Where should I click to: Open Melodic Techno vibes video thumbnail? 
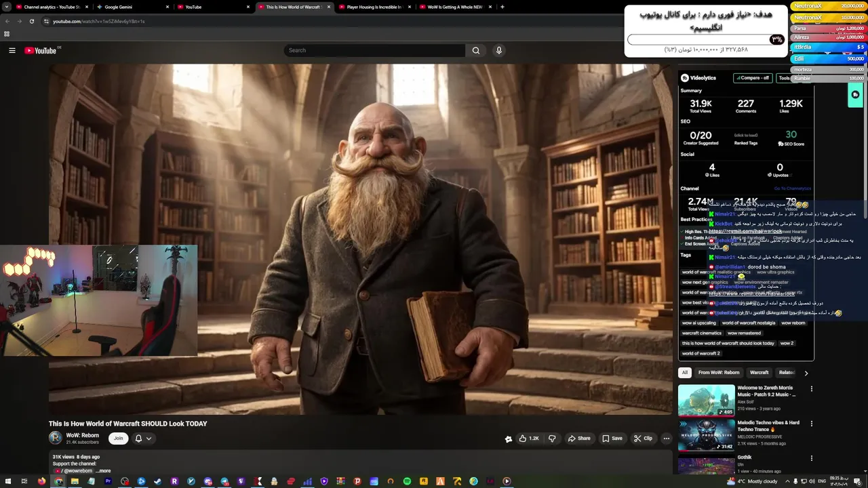tap(706, 434)
